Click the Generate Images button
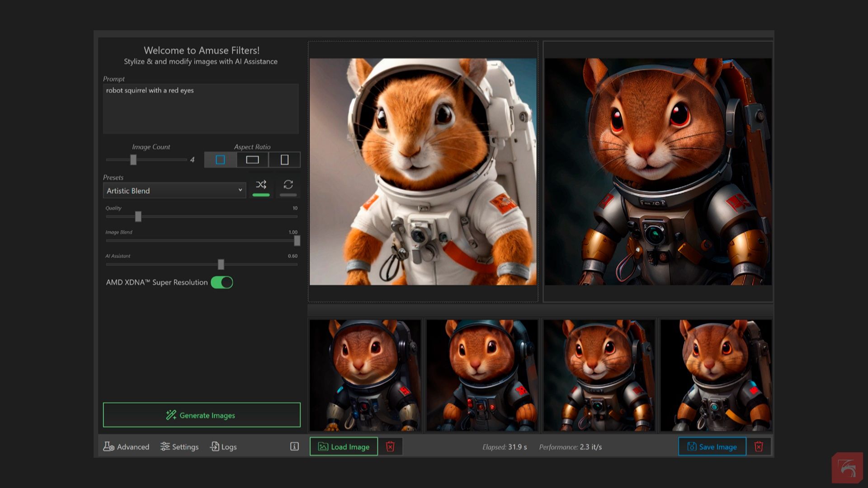The image size is (868, 488). click(x=202, y=415)
